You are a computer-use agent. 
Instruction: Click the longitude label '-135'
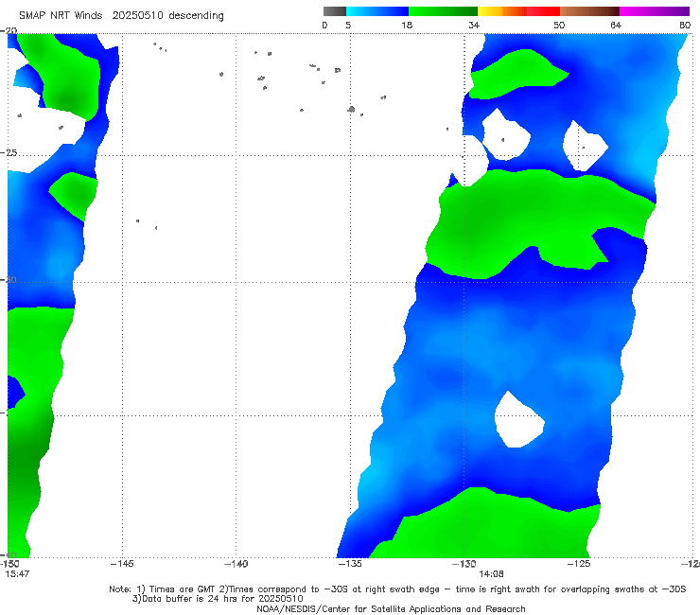click(x=350, y=564)
